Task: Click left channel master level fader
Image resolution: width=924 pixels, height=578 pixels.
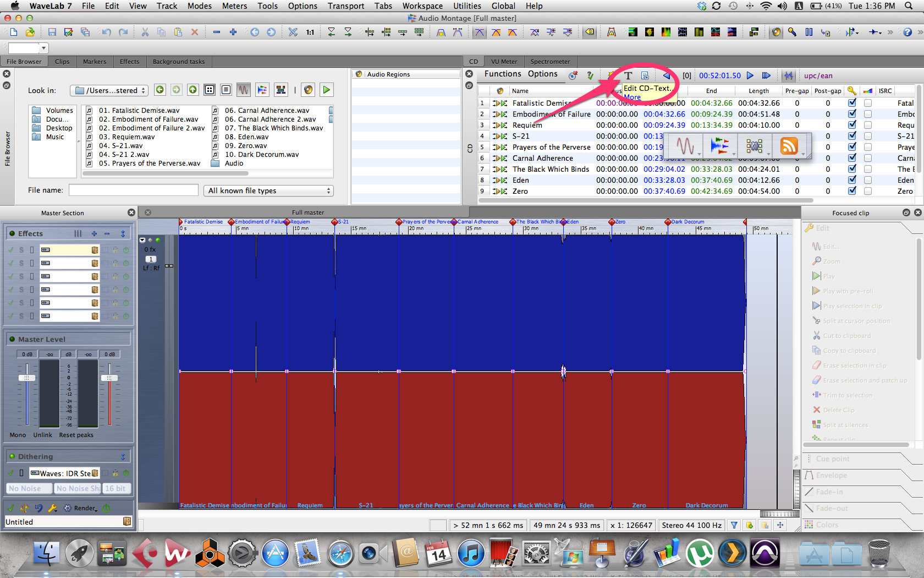Action: click(27, 378)
